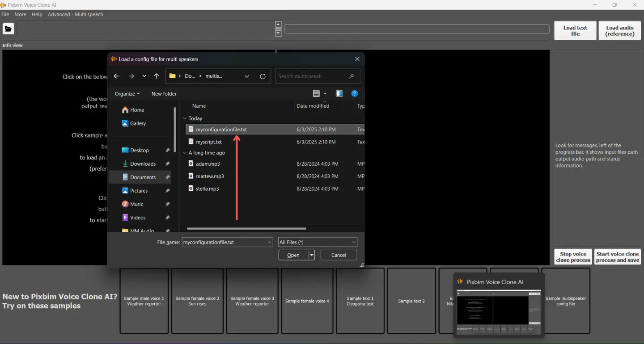
Task: Open view options dropdown arrow
Action: 325,94
